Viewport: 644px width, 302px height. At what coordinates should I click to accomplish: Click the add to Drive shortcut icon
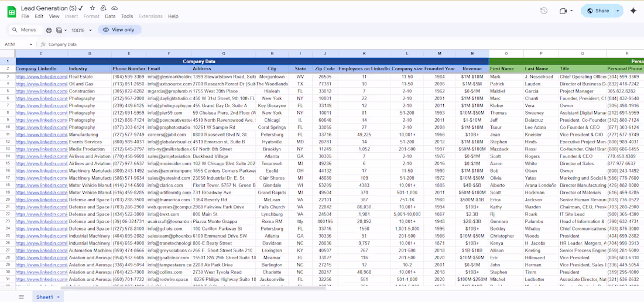click(x=104, y=8)
